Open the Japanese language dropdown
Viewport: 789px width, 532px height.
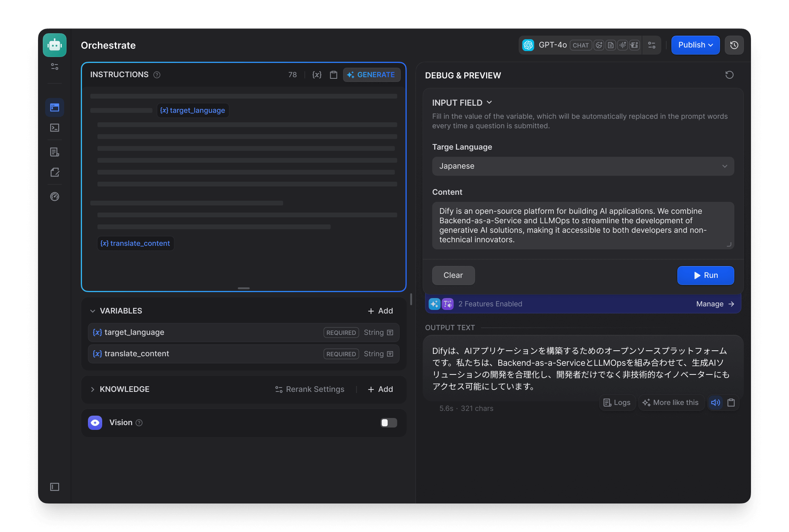pyautogui.click(x=583, y=166)
